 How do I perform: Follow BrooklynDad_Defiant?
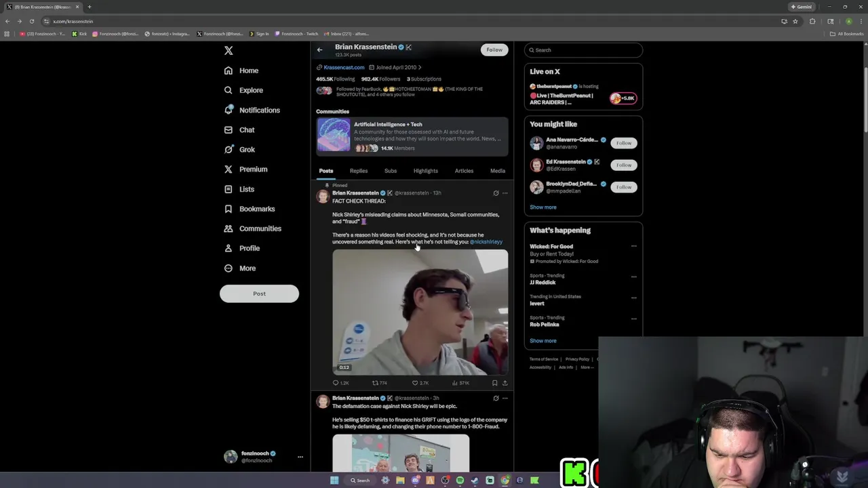point(624,187)
